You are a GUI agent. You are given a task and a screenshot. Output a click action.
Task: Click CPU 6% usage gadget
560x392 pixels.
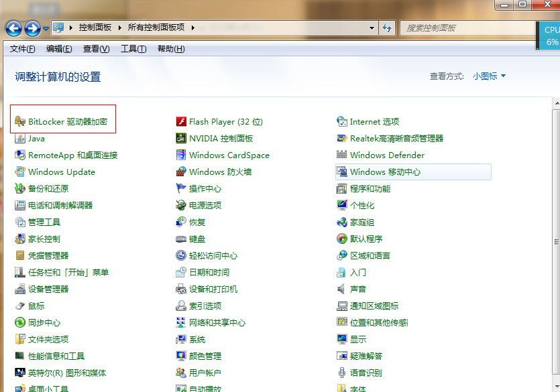point(548,36)
